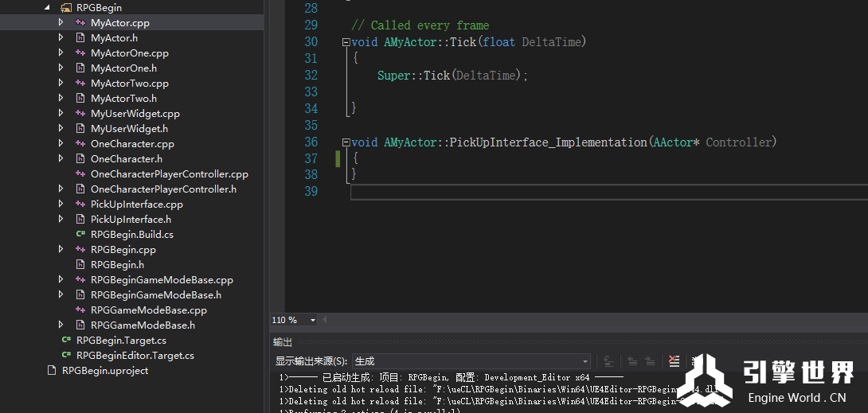
Task: Click the OneCharacter.cpp file icon
Action: point(80,144)
